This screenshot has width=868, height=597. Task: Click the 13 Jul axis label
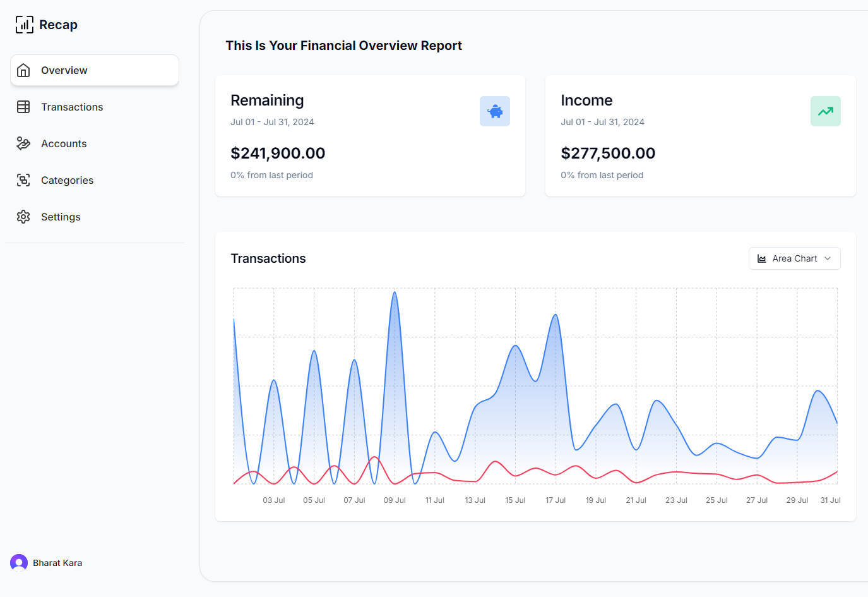(x=475, y=500)
